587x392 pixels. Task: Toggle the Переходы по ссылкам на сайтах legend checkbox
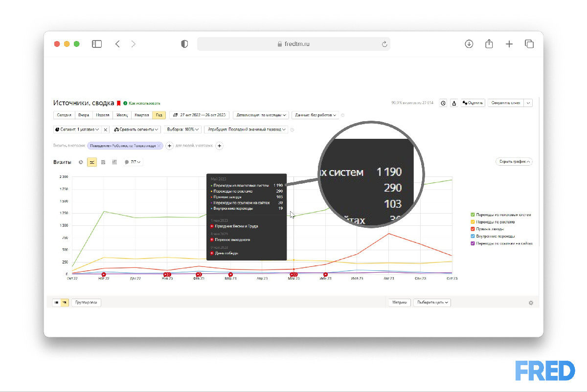point(472,243)
